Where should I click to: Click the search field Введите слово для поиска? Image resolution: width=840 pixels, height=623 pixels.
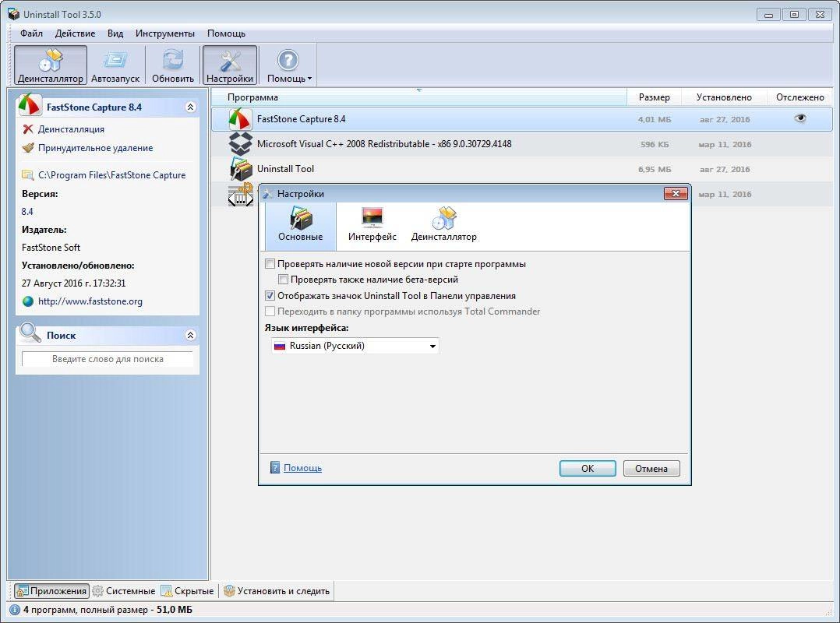(x=108, y=359)
